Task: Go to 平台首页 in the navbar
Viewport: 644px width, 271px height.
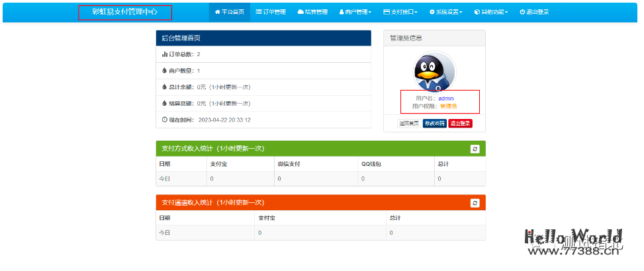Action: (x=229, y=12)
